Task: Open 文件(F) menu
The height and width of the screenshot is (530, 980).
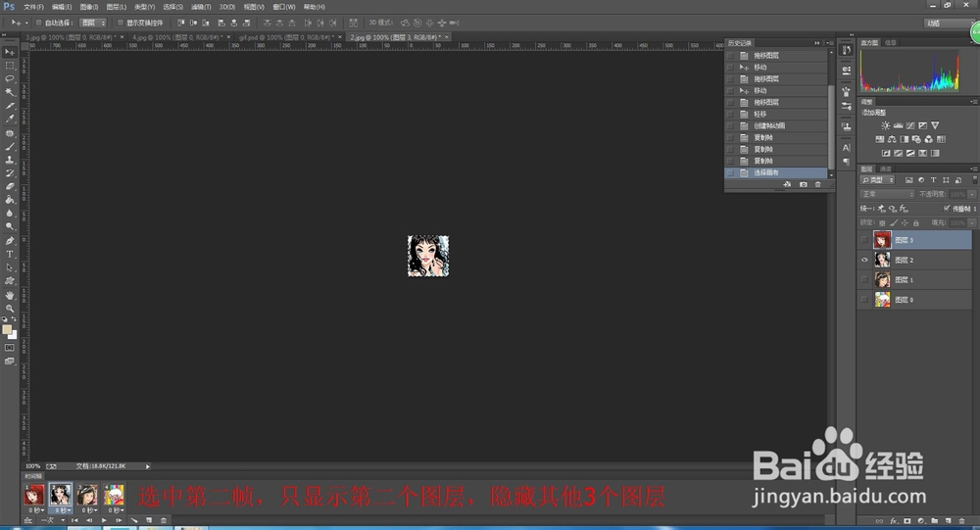Action: (x=33, y=7)
